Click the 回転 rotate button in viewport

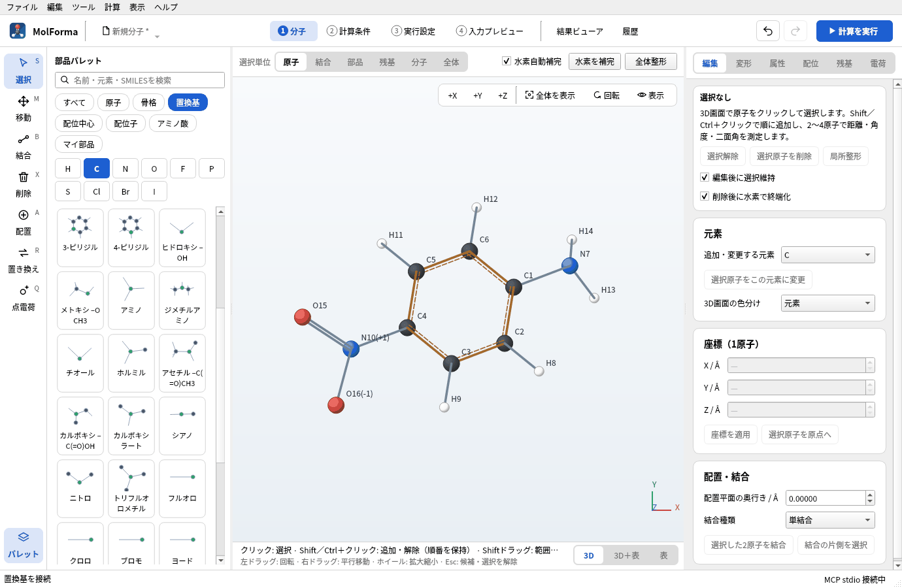(x=607, y=95)
